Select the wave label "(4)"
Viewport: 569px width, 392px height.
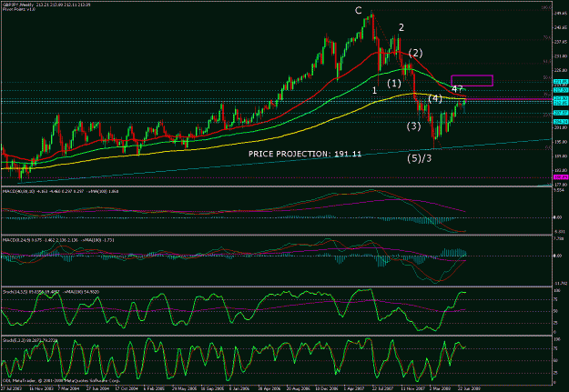[x=435, y=98]
